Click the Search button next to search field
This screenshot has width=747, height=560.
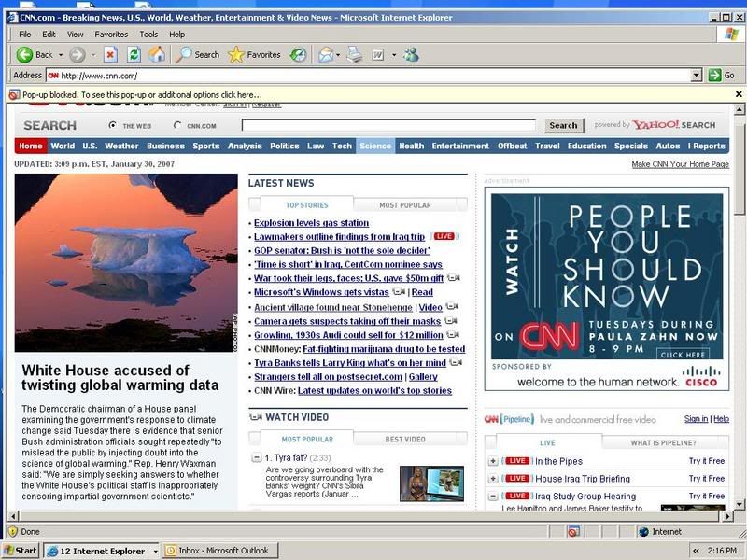pos(564,125)
